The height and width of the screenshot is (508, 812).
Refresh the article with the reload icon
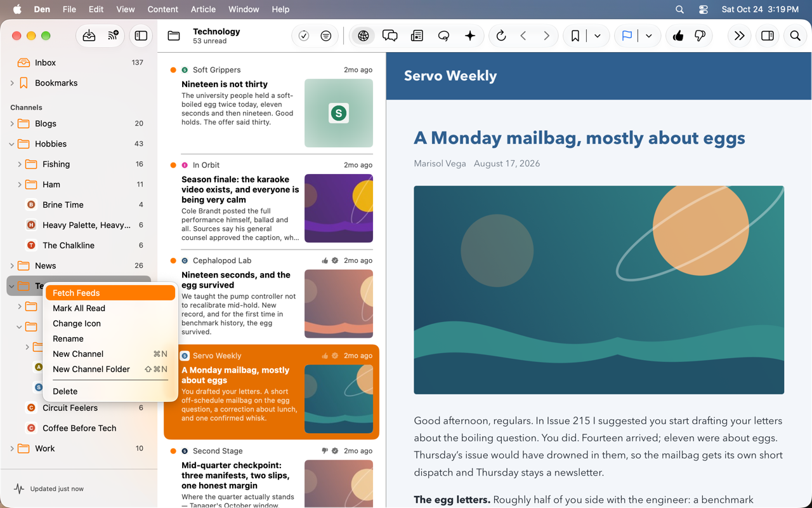click(x=501, y=36)
